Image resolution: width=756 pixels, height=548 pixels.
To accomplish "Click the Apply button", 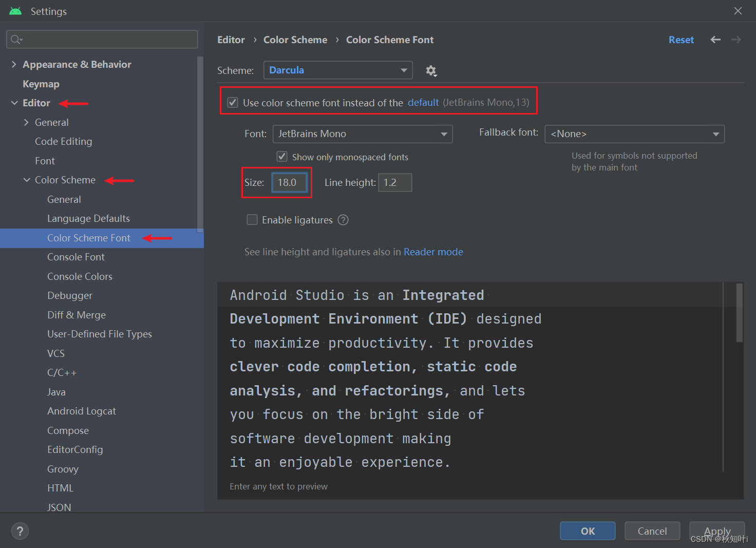I will (x=717, y=531).
